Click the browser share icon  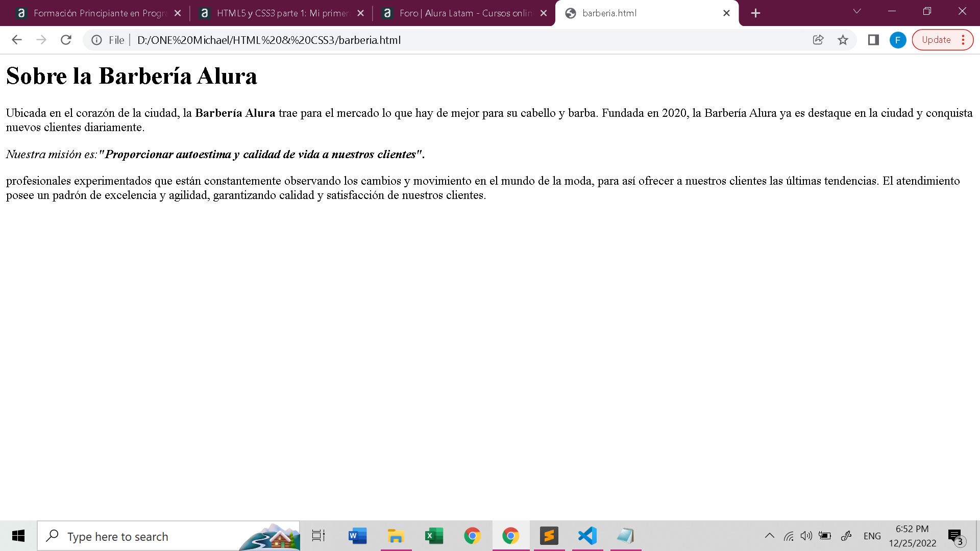coord(817,40)
